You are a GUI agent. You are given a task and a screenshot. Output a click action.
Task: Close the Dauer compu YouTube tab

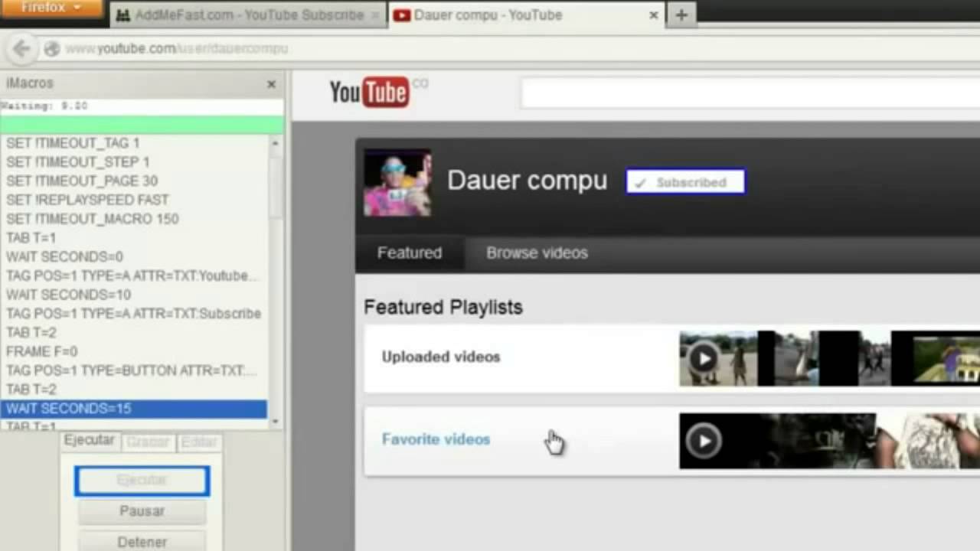coord(653,15)
